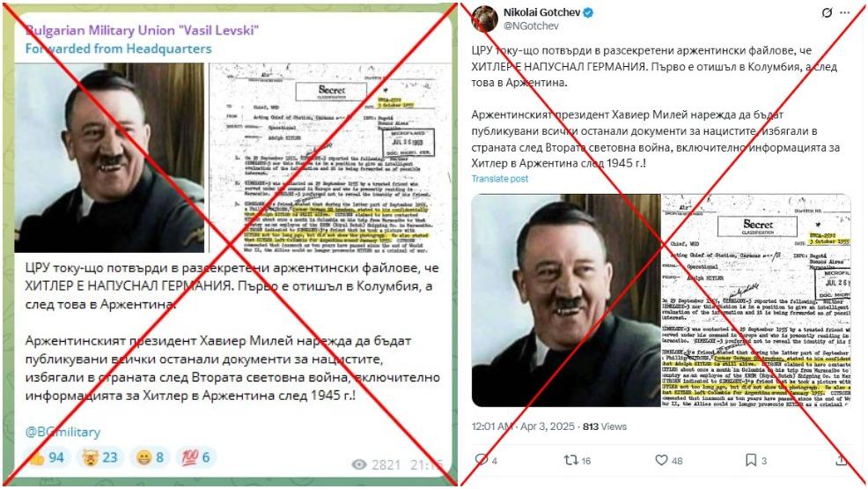This screenshot has height=489, width=868.
Task: Open the @NGotchev handle
Action: tap(531, 26)
